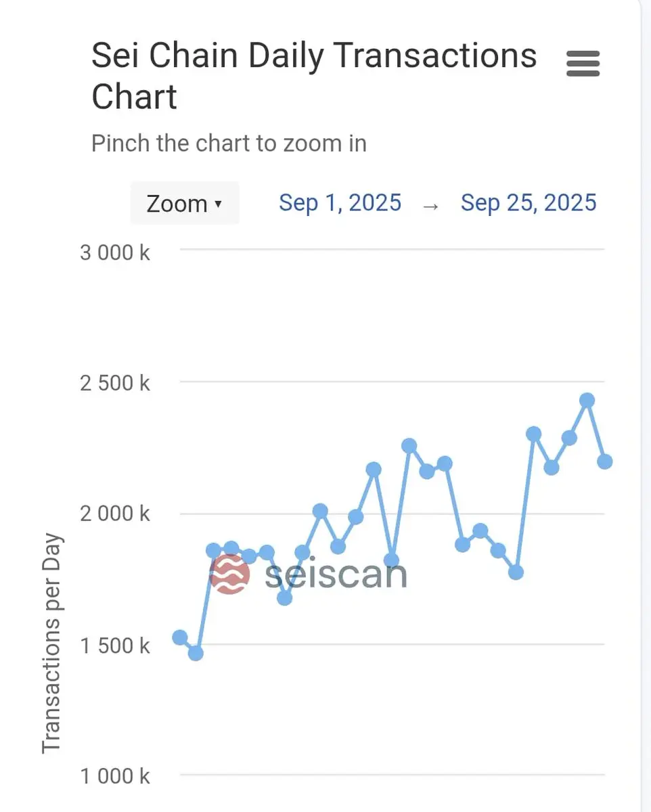Click the 2 000 k axis label

(115, 514)
